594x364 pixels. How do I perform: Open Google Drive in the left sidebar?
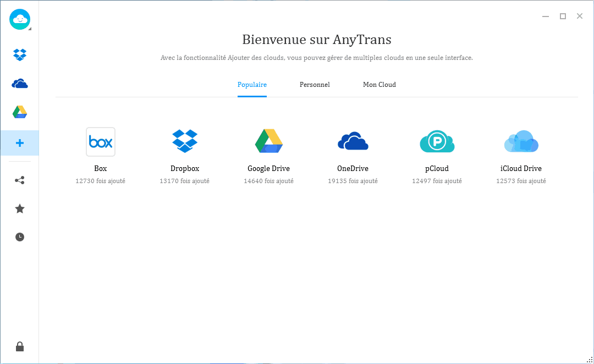pos(20,112)
